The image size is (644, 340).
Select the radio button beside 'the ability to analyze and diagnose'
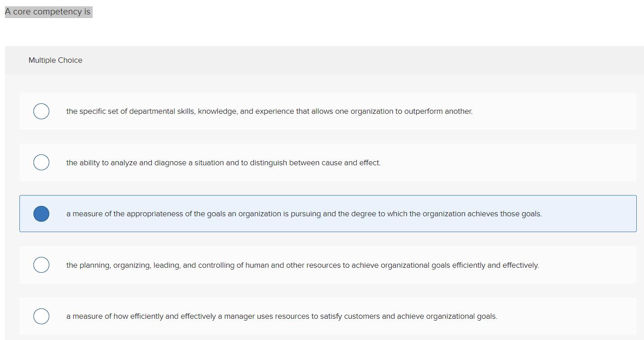pos(41,162)
